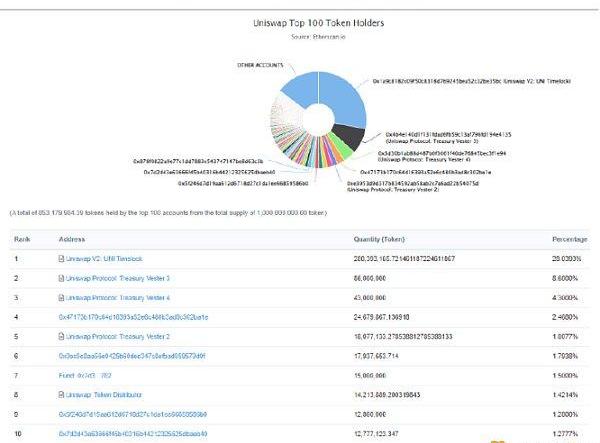Click contract icon beside Treasury Vester 4
This screenshot has width=600, height=443.
tap(62, 297)
